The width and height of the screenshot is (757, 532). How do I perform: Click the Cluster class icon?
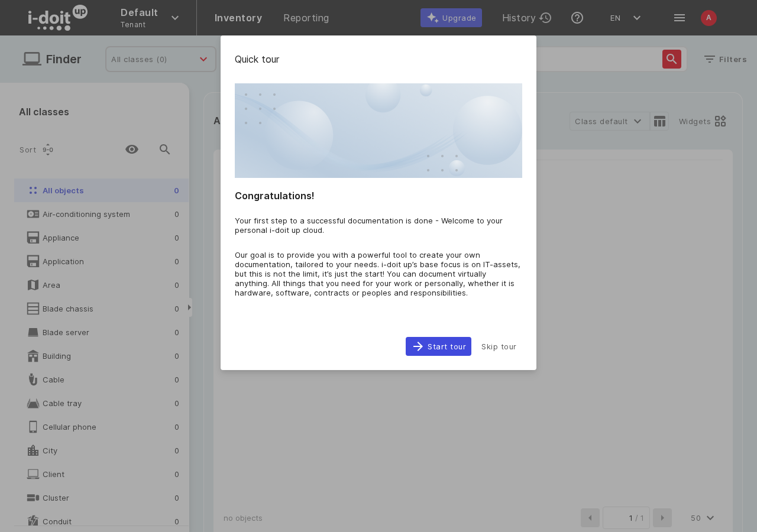point(33,498)
